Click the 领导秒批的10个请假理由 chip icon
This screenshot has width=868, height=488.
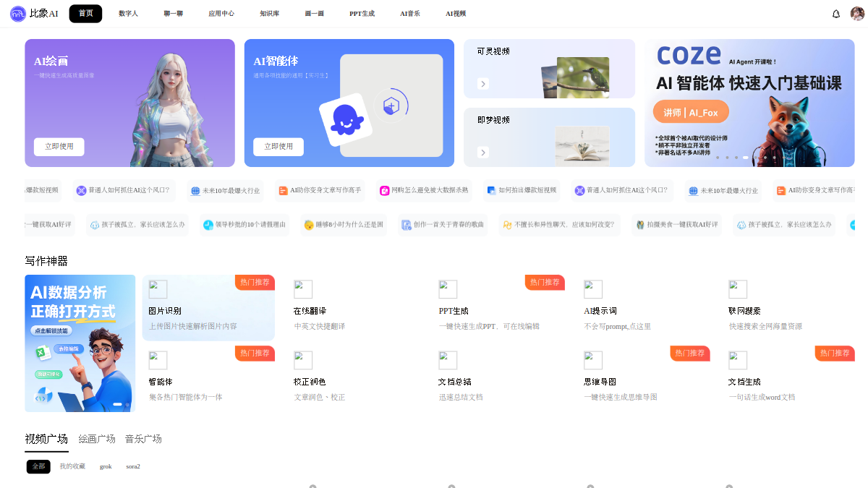tap(208, 225)
